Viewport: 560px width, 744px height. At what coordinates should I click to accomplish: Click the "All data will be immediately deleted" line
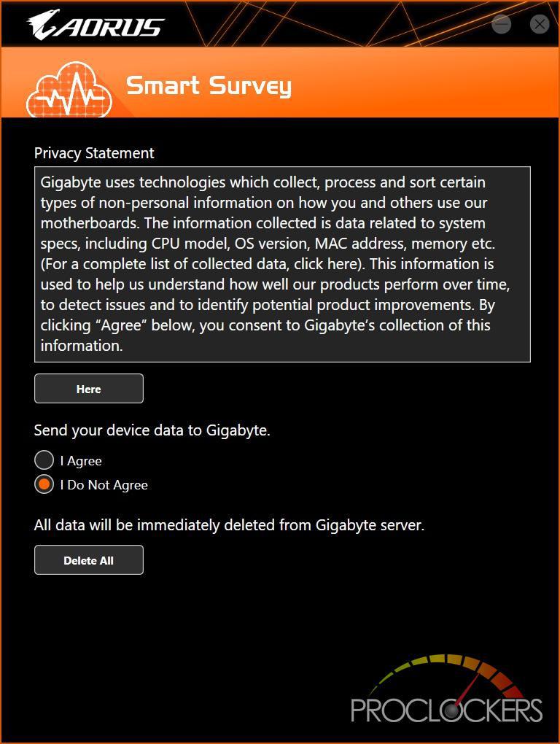point(229,525)
